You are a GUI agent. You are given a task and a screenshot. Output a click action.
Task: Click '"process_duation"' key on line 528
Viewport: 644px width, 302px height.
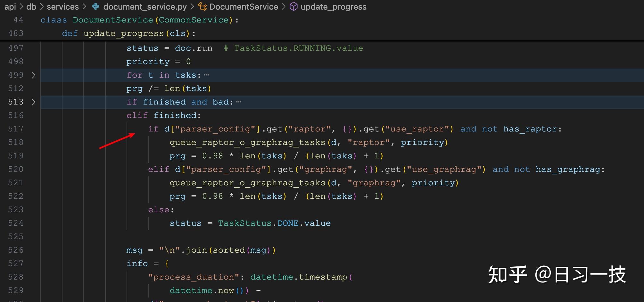[194, 277]
